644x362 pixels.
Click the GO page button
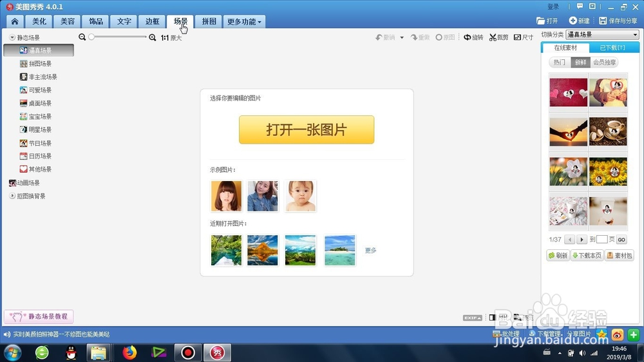(x=621, y=240)
